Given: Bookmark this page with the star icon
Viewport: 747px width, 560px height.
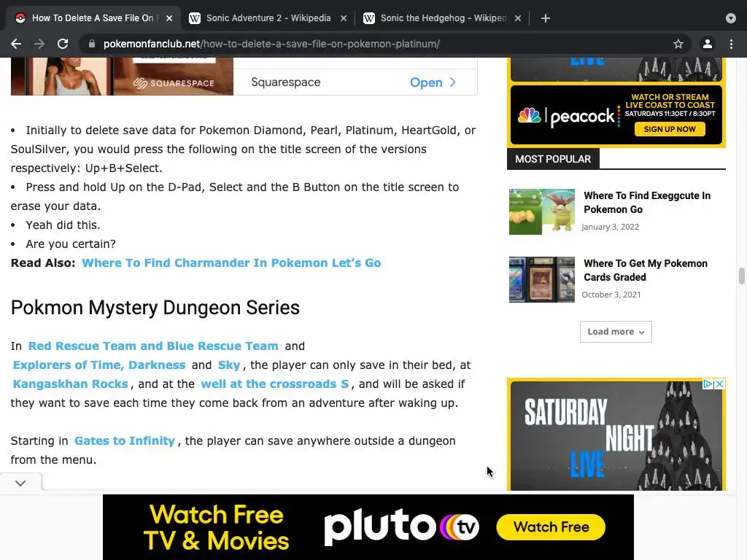Looking at the screenshot, I should 678,44.
